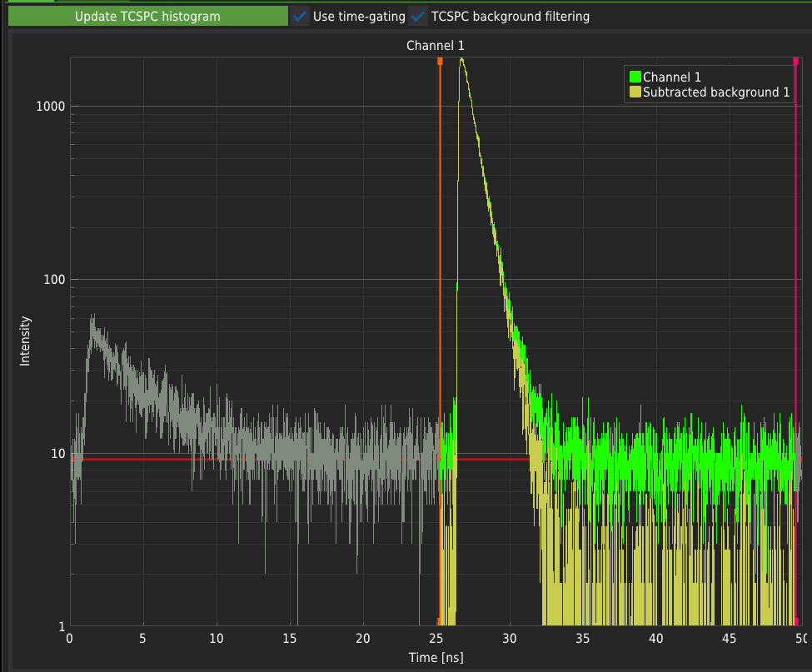Image resolution: width=812 pixels, height=672 pixels.
Task: Click the Time [ns] axis label
Action: point(435,657)
